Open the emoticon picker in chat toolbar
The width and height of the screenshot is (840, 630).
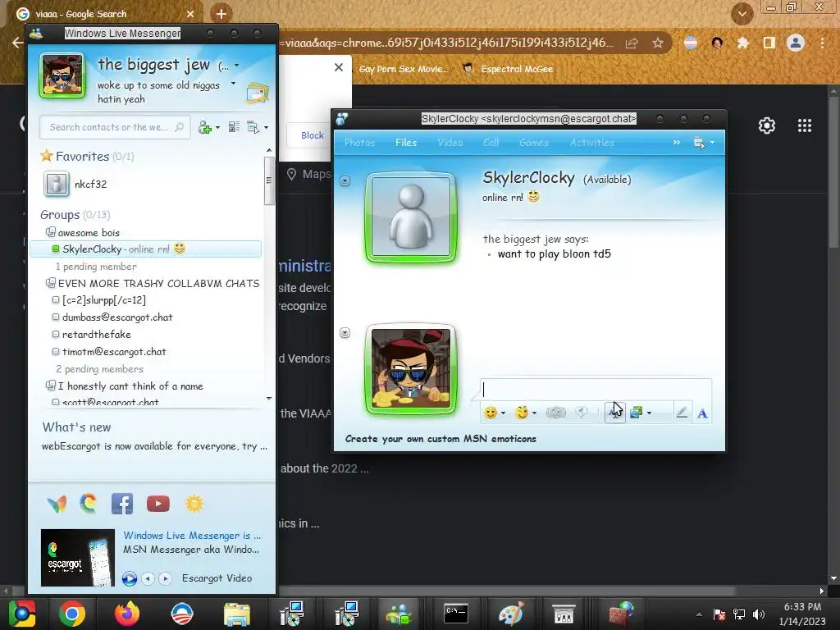point(491,413)
